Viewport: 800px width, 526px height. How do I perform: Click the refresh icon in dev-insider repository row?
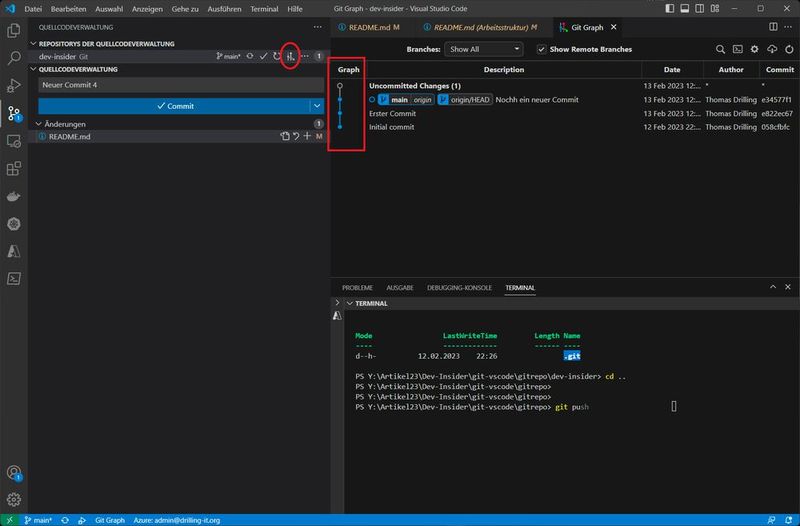pyautogui.click(x=277, y=56)
